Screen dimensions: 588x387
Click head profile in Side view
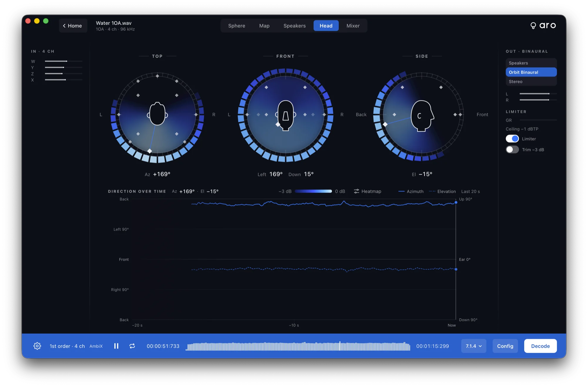coord(422,116)
